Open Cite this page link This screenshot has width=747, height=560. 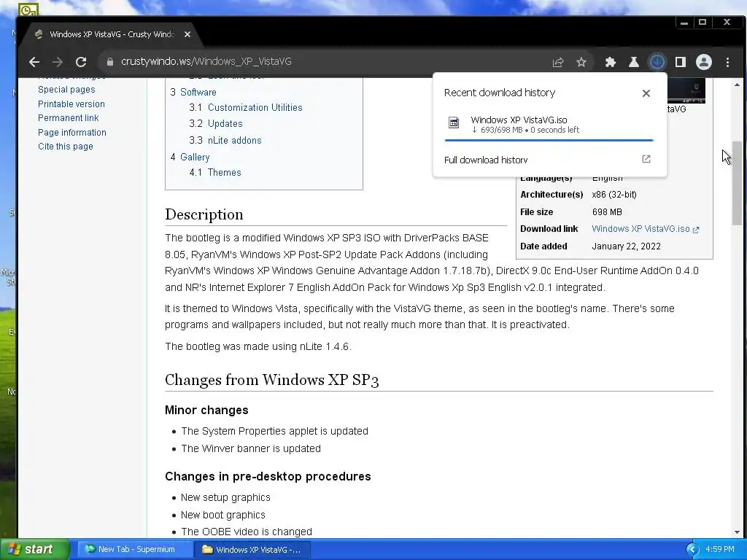coord(65,146)
